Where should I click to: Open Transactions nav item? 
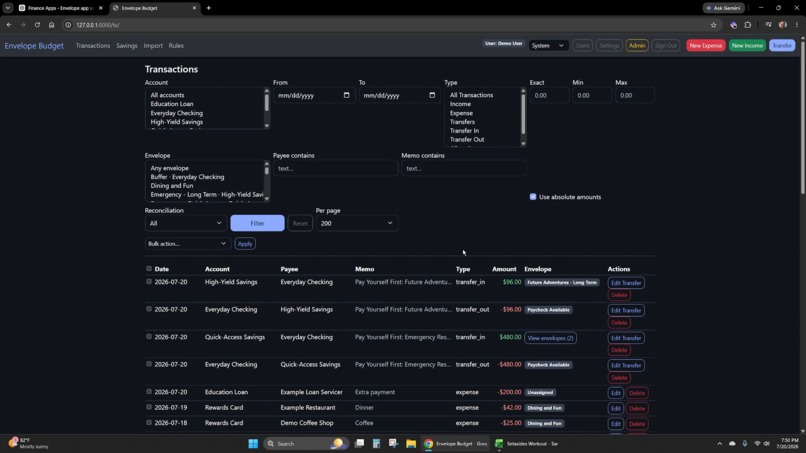click(x=93, y=45)
